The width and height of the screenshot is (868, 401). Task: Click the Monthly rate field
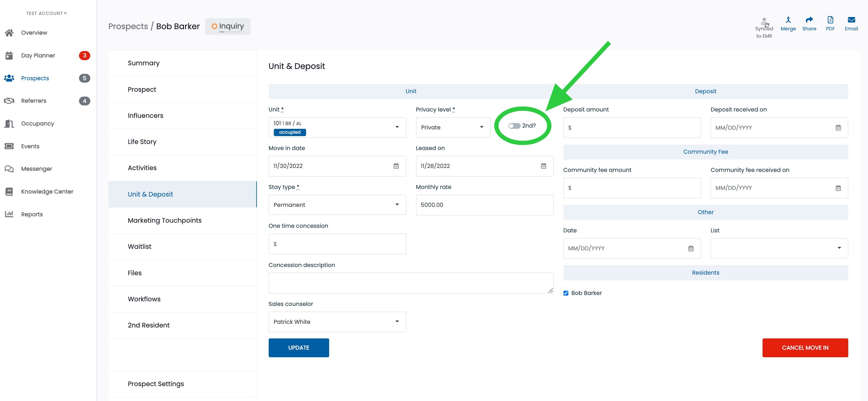tap(484, 205)
